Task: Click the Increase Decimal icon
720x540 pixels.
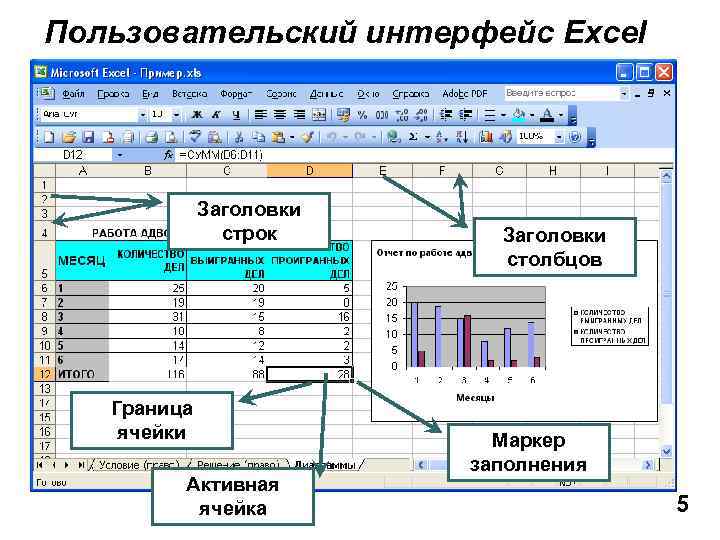Action: point(402,115)
